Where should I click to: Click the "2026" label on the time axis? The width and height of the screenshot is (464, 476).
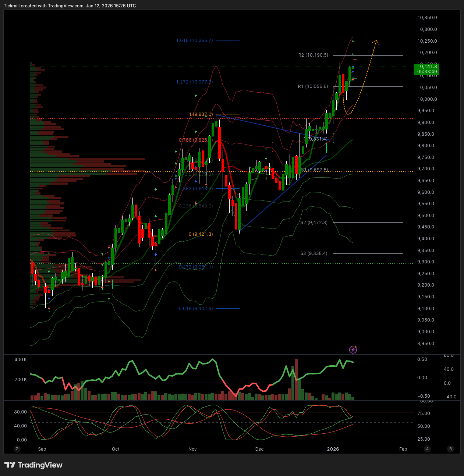[x=333, y=449]
